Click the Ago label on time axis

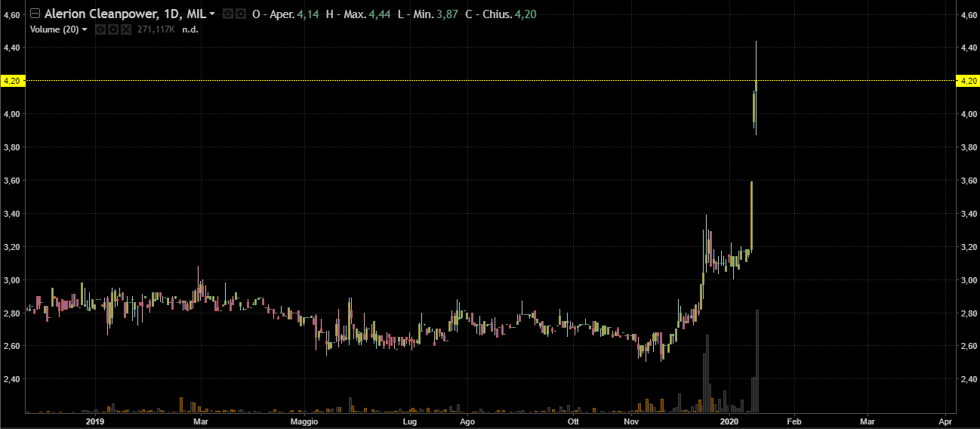click(467, 421)
